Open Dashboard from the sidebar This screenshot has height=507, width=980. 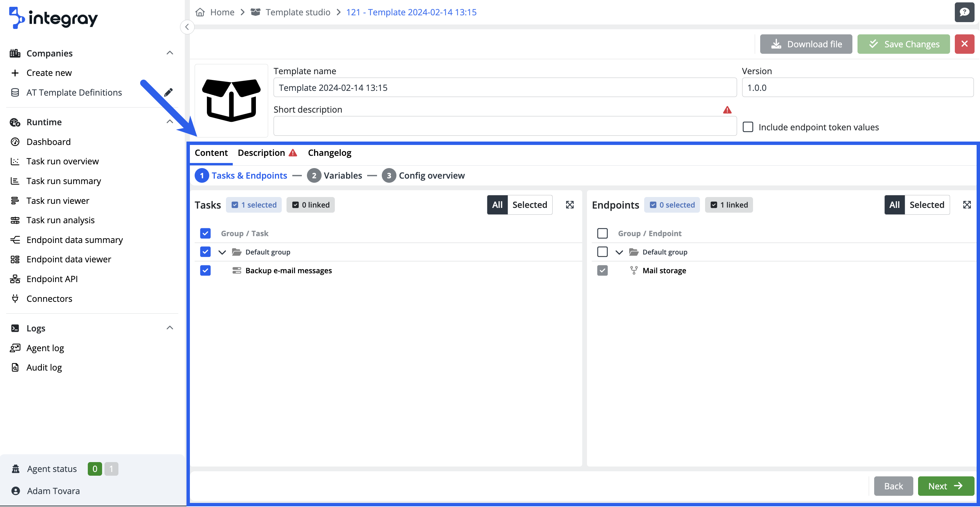(x=48, y=142)
